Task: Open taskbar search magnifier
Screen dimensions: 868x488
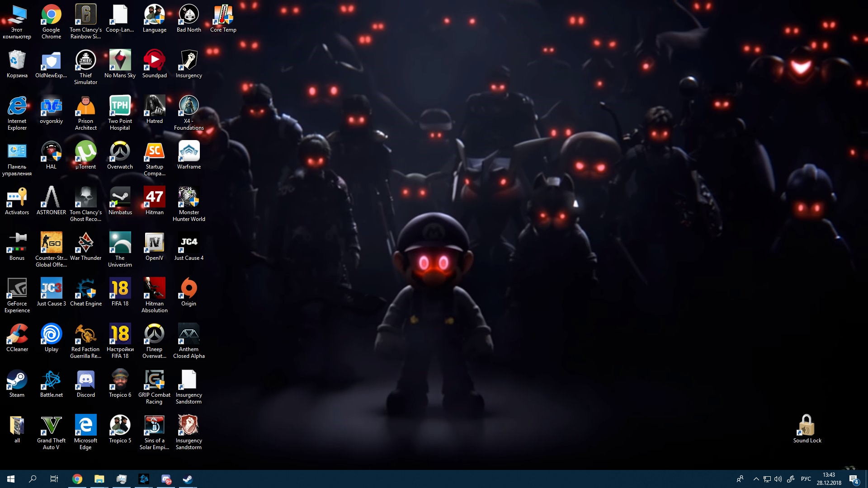Action: point(33,479)
